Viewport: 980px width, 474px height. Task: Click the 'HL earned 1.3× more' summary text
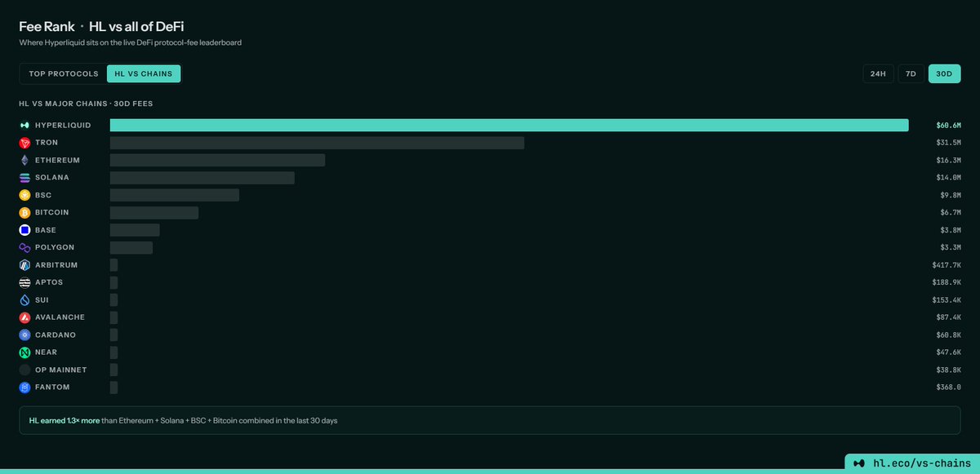[65, 421]
